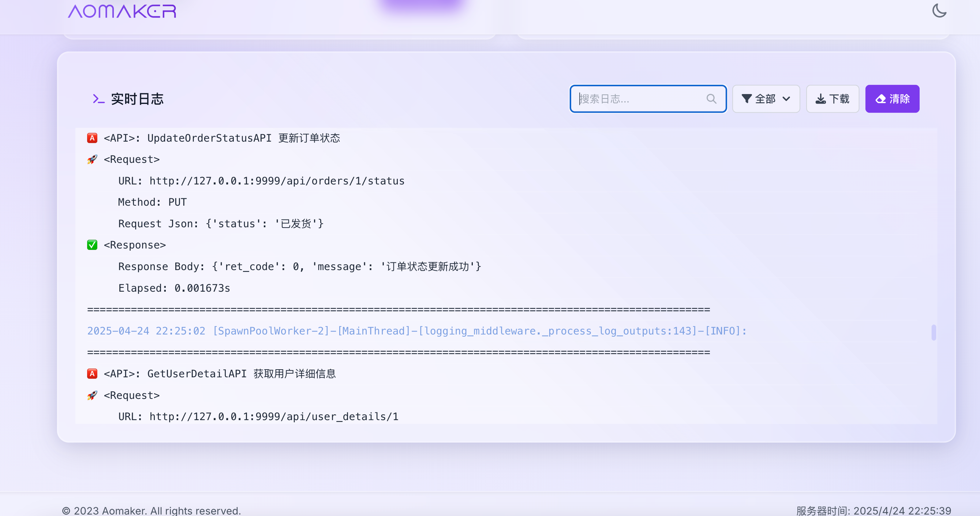
Task: Toggle dark mode moon icon
Action: (939, 11)
